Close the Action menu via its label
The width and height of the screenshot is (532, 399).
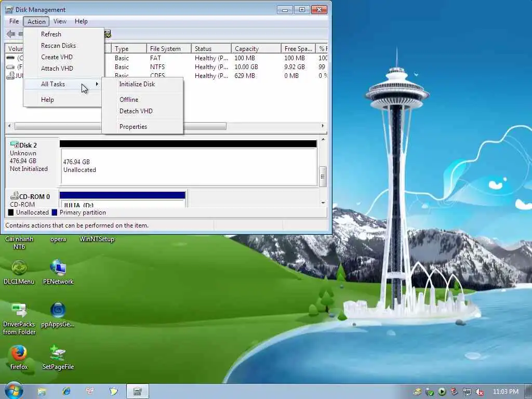click(36, 21)
